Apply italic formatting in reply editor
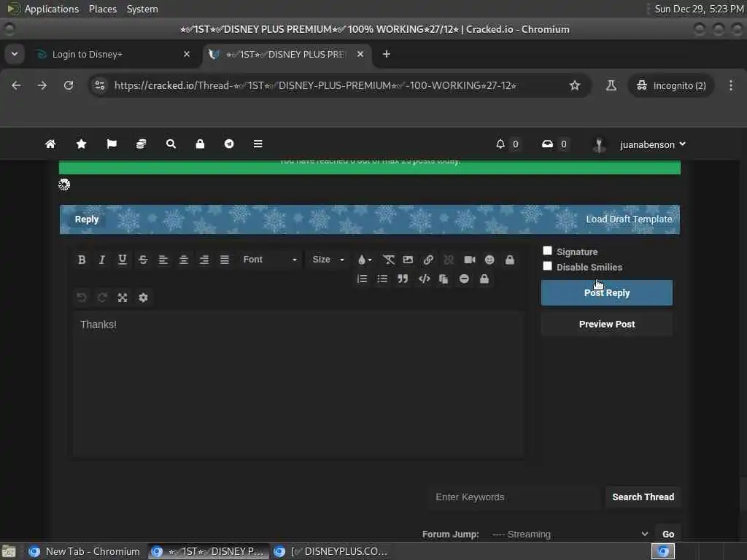The width and height of the screenshot is (747, 560). click(101, 260)
